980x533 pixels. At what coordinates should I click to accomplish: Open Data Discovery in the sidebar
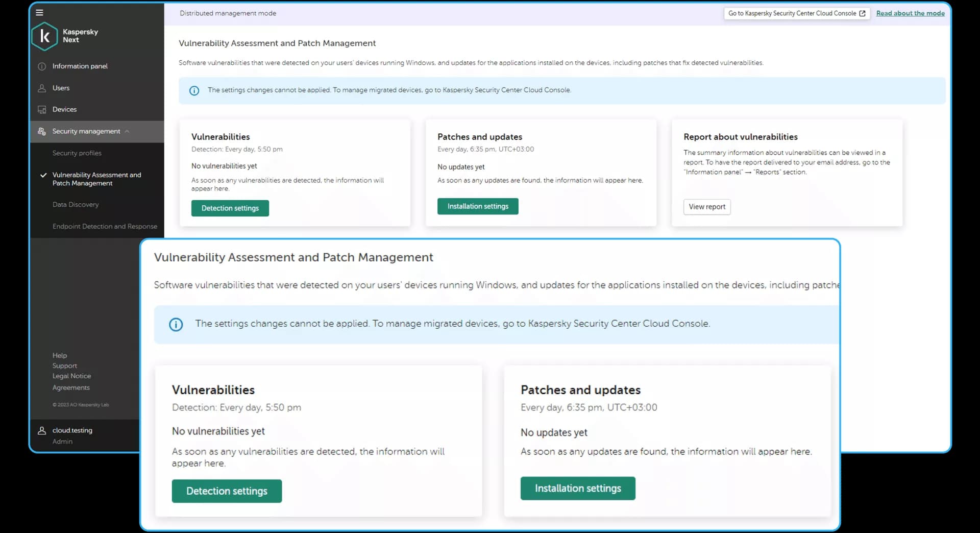76,205
